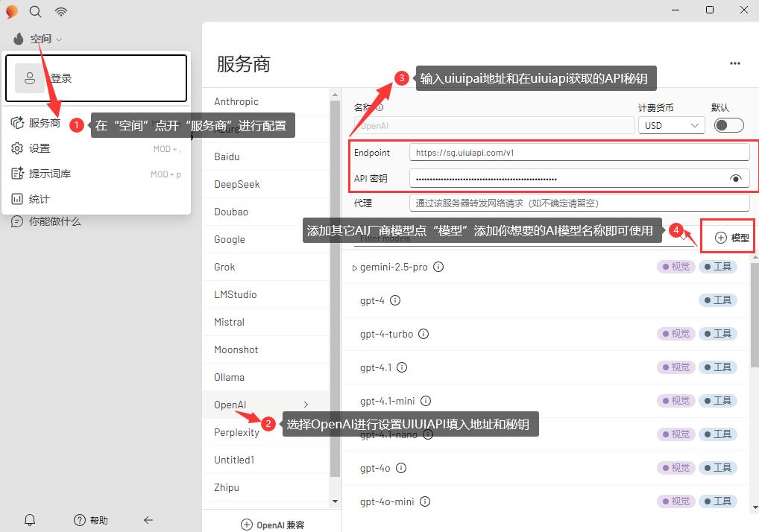Viewport: 759px width, 532px height.
Task: Reveal API key with the eye icon
Action: pos(736,179)
